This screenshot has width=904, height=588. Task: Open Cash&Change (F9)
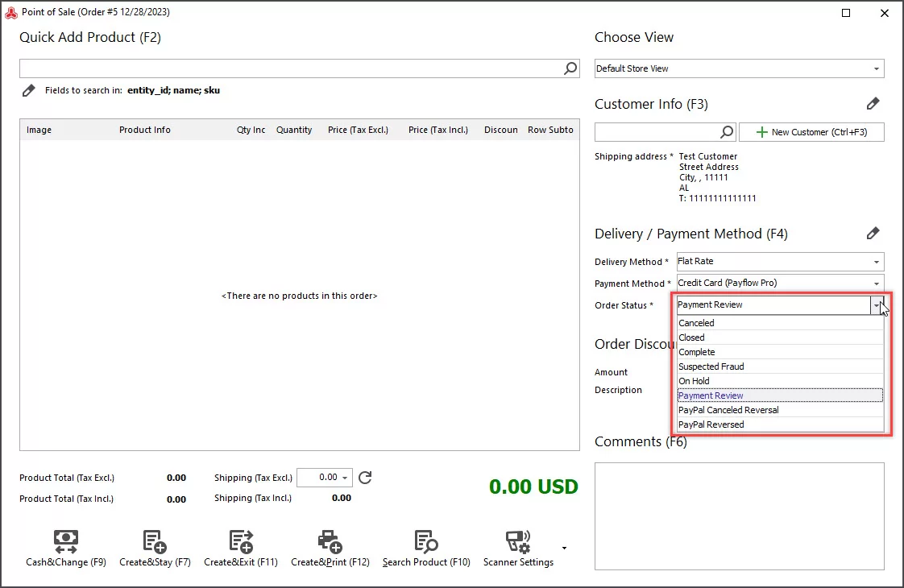coord(66,549)
